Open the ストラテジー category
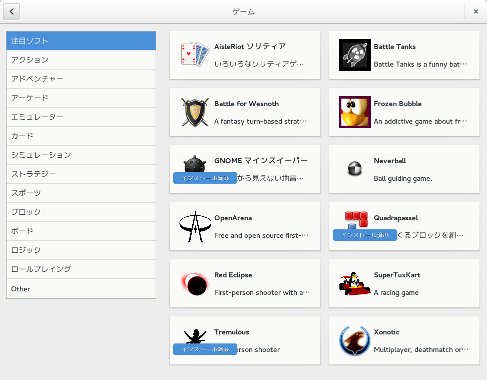The width and height of the screenshot is (487, 380). pos(81,174)
